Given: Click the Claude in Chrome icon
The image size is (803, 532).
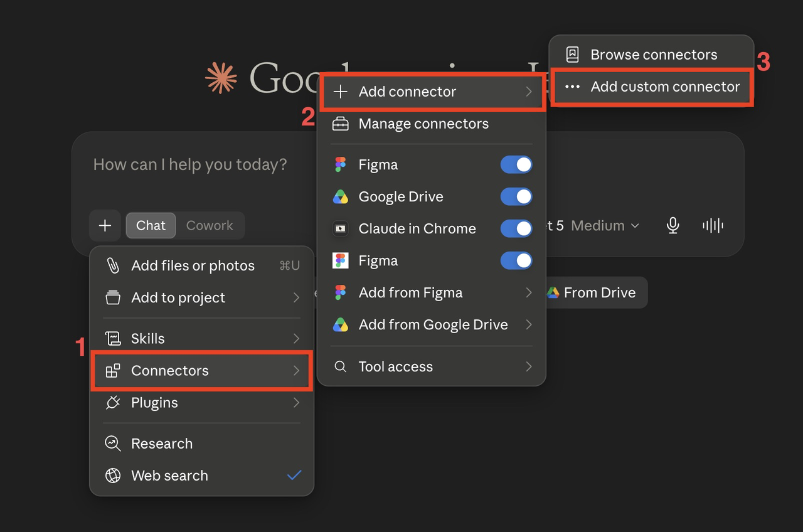Looking at the screenshot, I should click(x=341, y=229).
